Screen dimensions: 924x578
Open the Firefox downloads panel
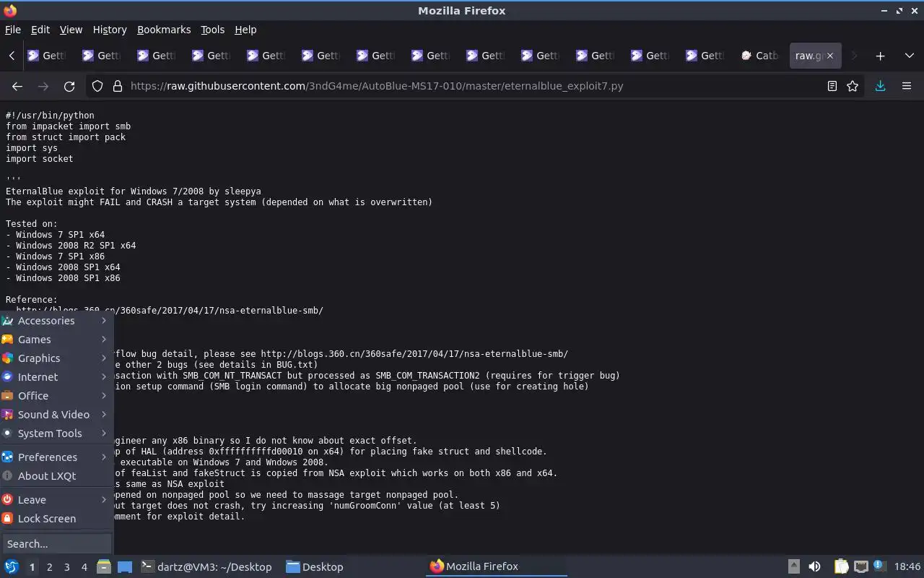[x=880, y=86]
